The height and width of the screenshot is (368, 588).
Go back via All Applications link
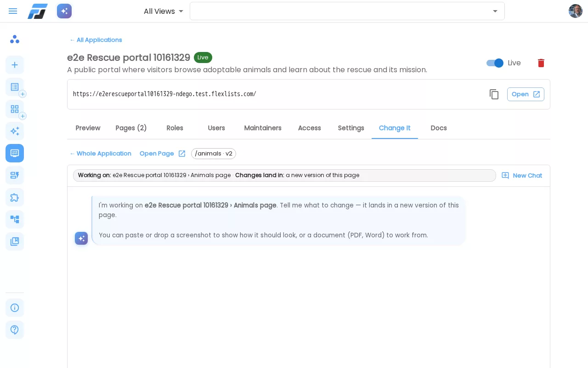[x=96, y=40]
